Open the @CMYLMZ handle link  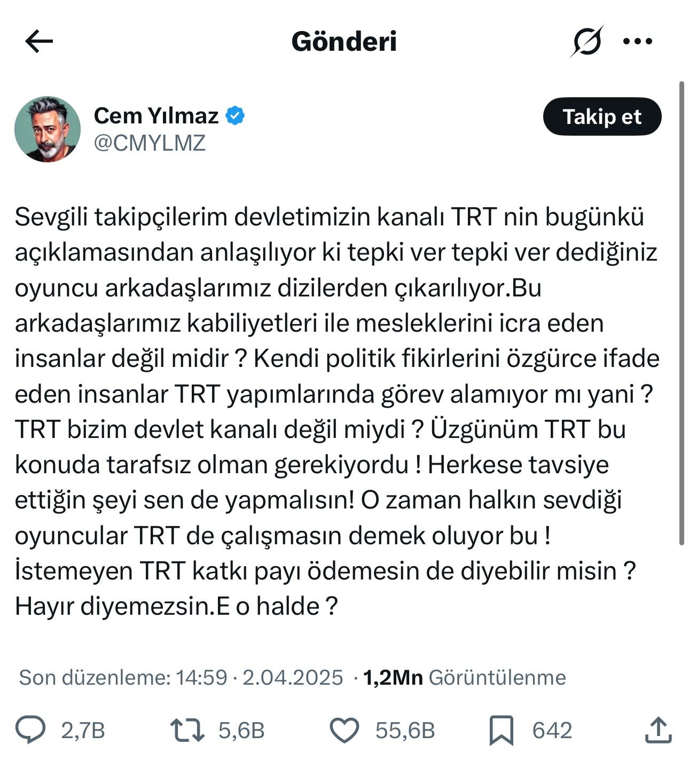150,143
